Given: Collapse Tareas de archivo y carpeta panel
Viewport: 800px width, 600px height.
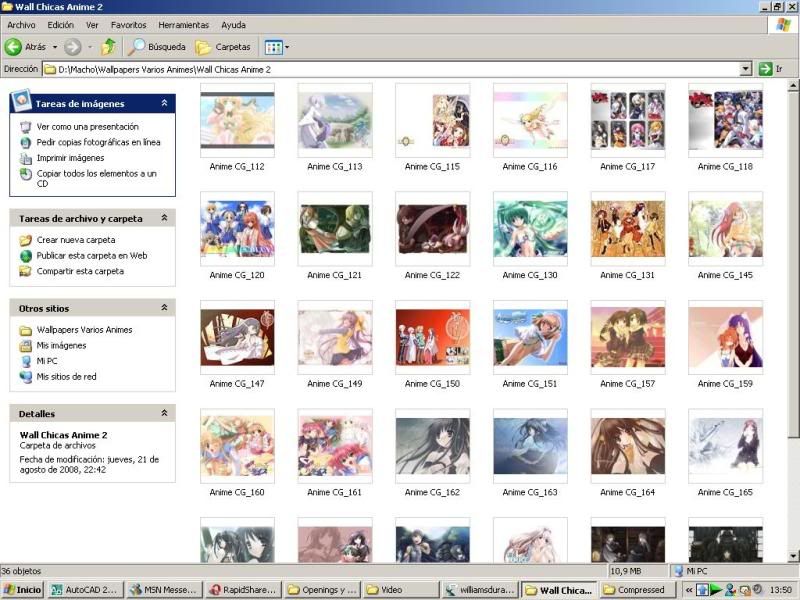Looking at the screenshot, I should [164, 218].
